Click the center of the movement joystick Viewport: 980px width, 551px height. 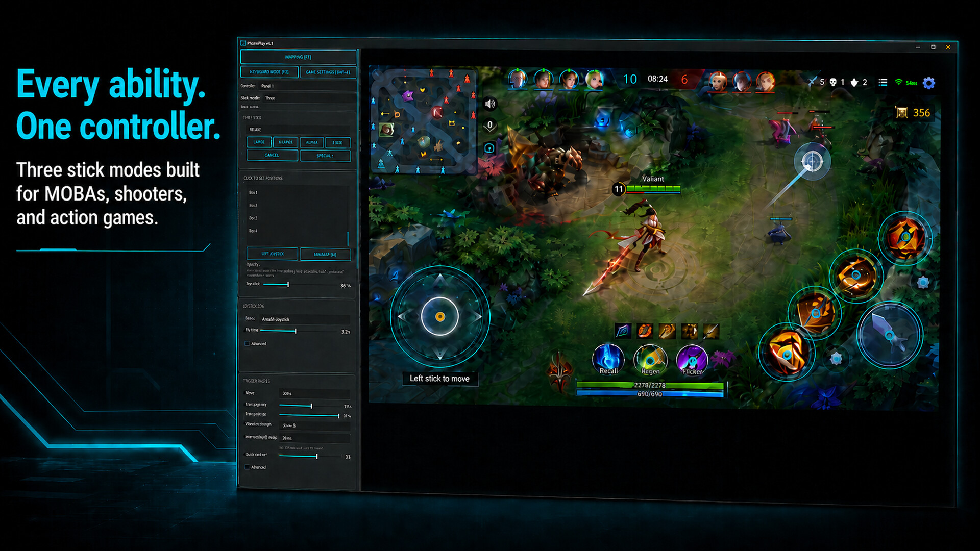click(x=440, y=317)
